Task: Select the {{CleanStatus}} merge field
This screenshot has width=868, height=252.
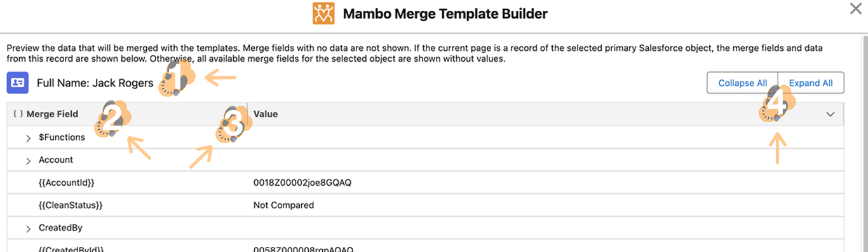Action: [x=71, y=205]
